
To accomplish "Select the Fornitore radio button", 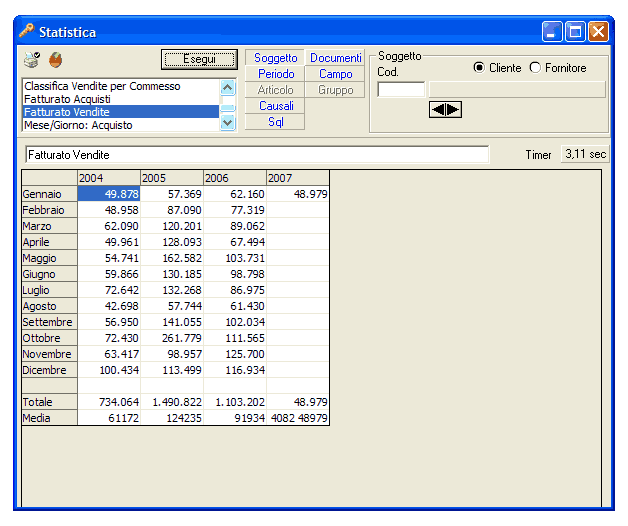I will tap(535, 67).
